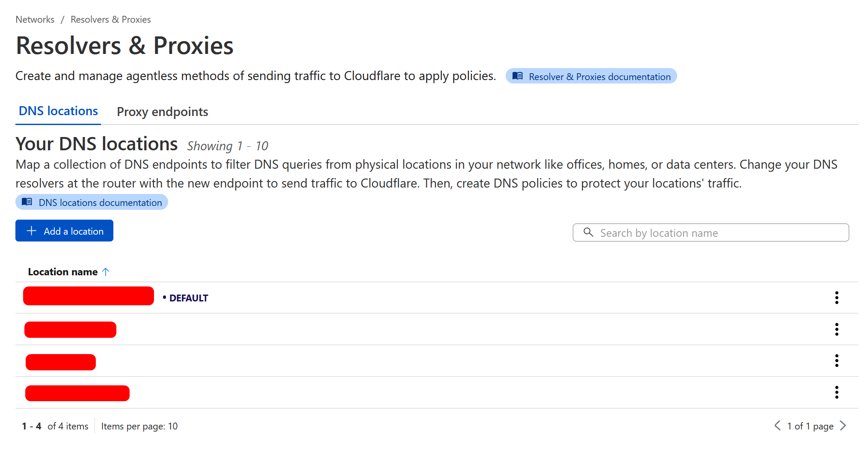Switch to the Proxy endpoints tab
The image size is (868, 453).
coord(162,112)
